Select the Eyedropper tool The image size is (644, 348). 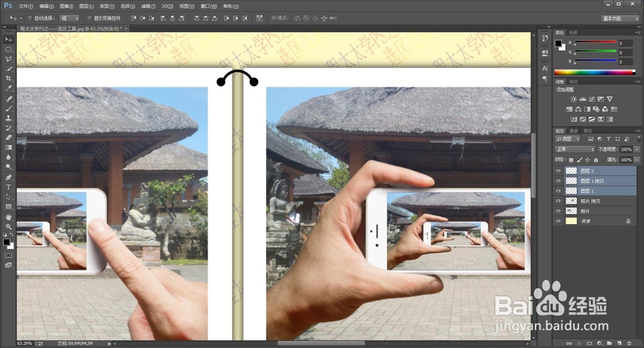tap(8, 88)
